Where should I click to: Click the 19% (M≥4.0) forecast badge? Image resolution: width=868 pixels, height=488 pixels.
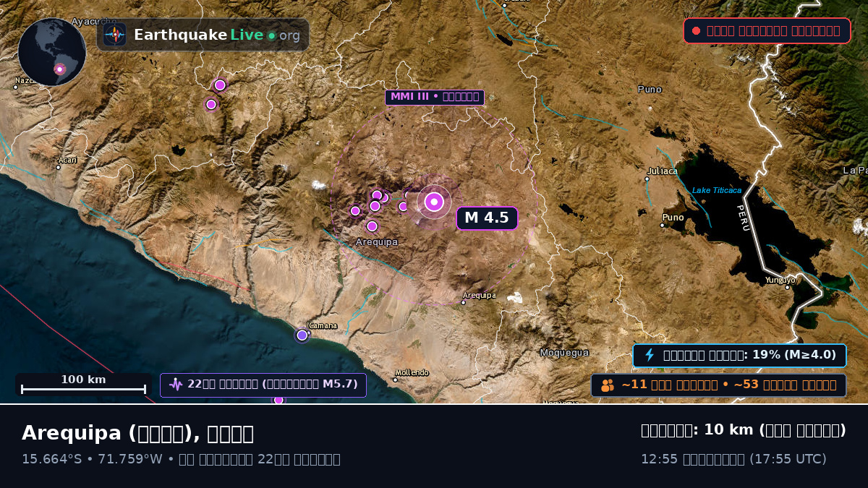click(x=739, y=355)
